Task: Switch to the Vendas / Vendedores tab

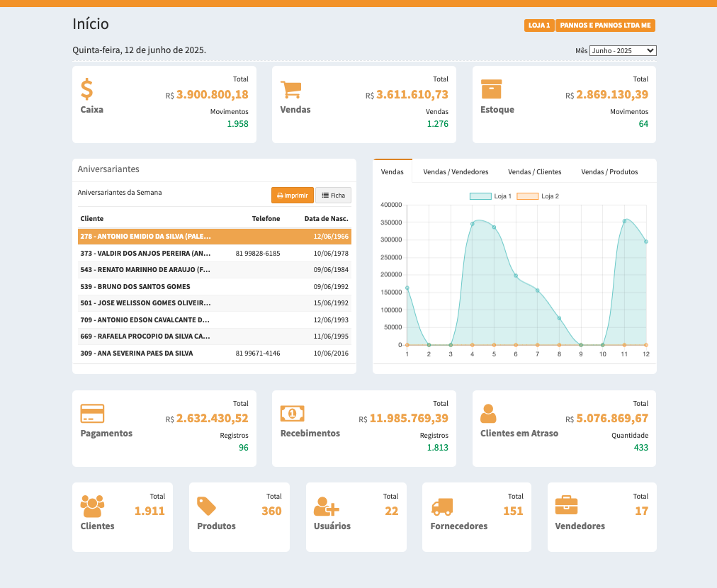Action: [456, 172]
